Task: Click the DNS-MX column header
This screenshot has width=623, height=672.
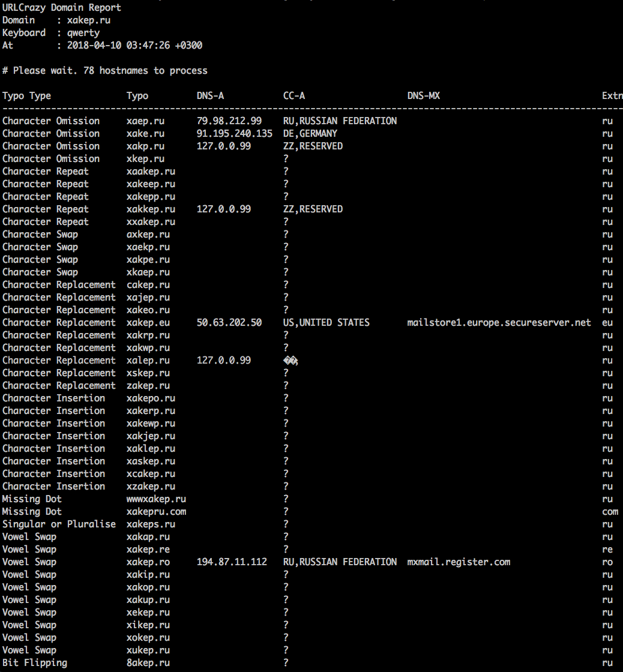Action: (x=423, y=95)
